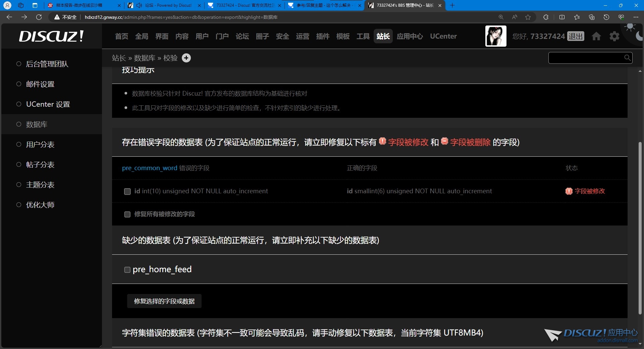
Task: Open browser extensions puzzle icon
Action: tap(546, 17)
